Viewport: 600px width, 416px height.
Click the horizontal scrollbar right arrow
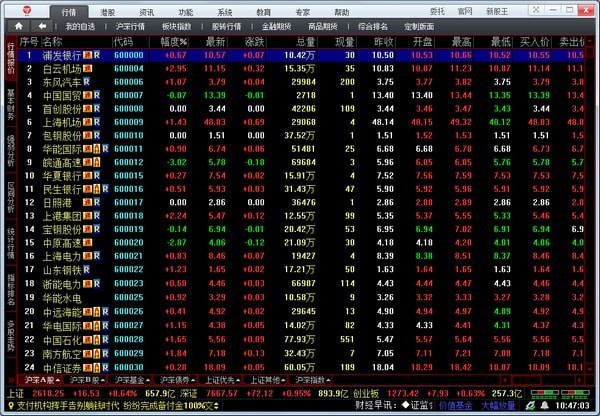[580, 380]
